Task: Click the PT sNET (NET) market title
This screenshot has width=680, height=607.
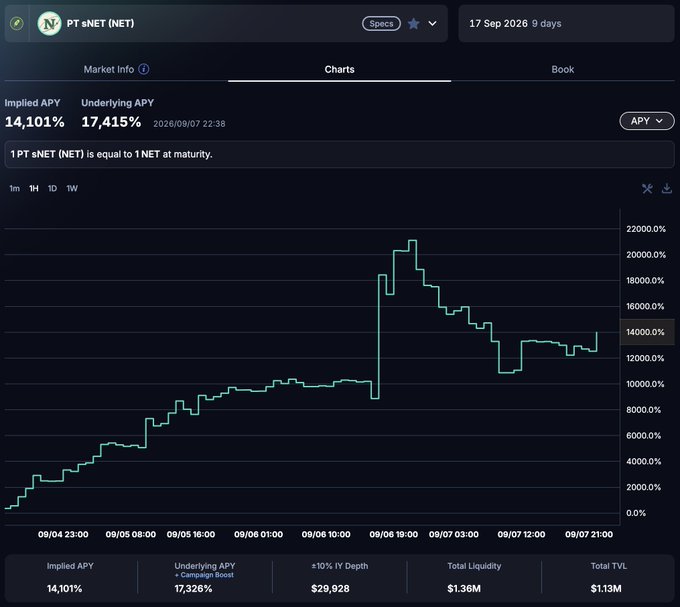Action: tap(100, 23)
